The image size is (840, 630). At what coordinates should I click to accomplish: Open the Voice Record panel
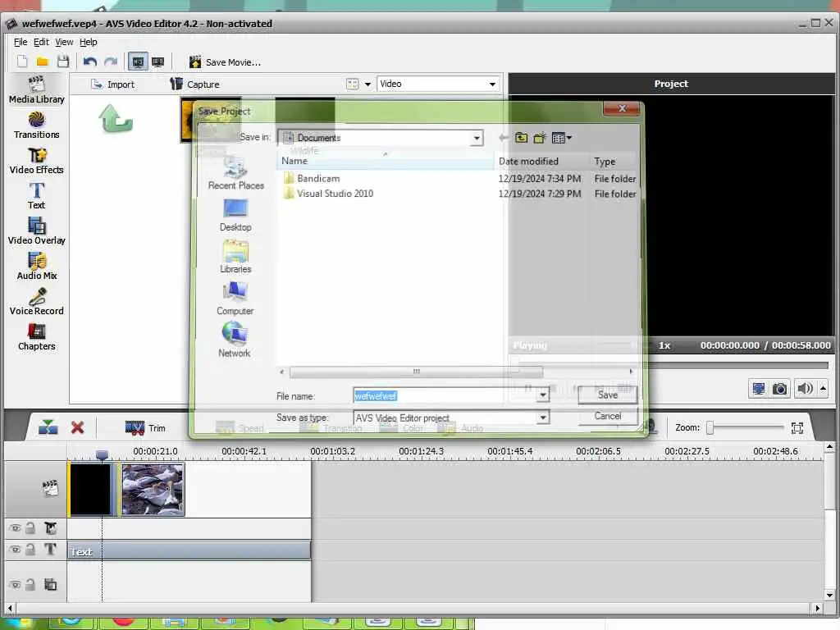[x=36, y=302]
